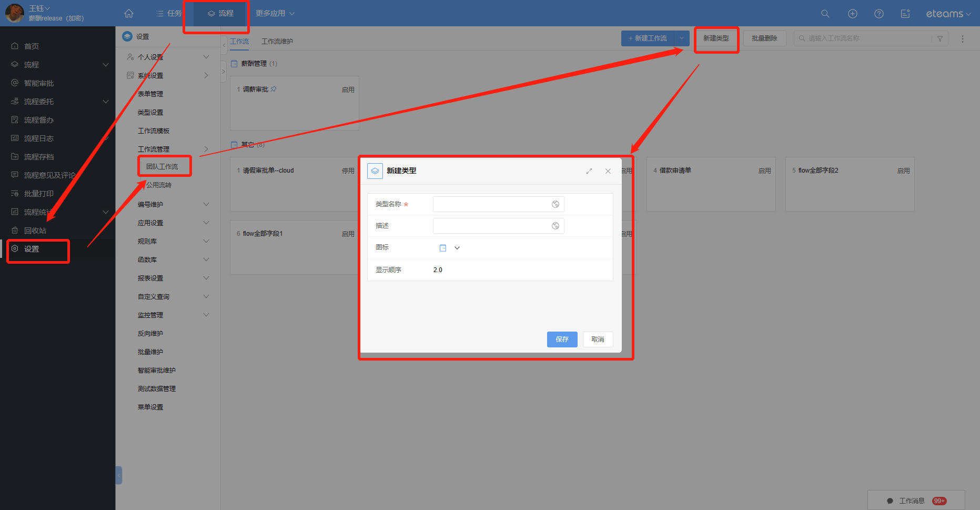
Task: Click globe icon in 类型名称 field
Action: (x=555, y=204)
